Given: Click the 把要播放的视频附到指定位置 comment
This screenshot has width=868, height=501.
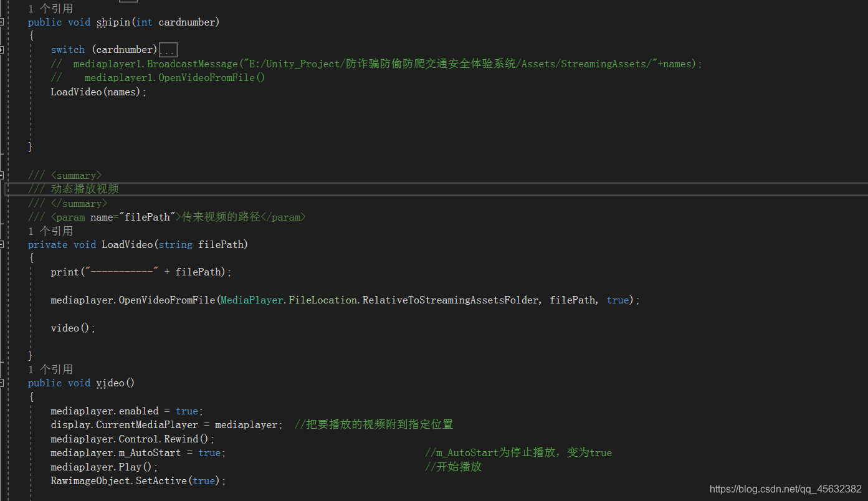Looking at the screenshot, I should click(x=374, y=424).
